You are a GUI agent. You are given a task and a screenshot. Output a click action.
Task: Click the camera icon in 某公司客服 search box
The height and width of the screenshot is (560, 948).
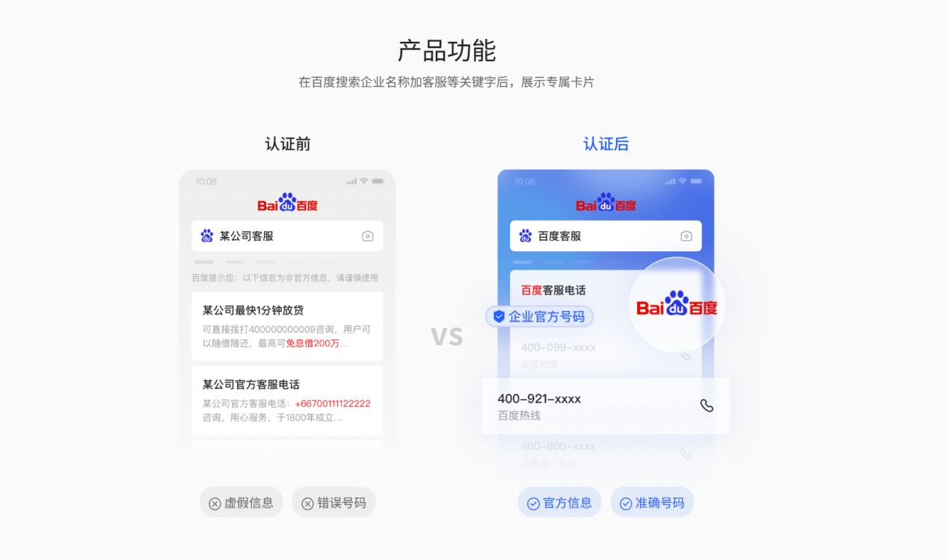(x=368, y=236)
